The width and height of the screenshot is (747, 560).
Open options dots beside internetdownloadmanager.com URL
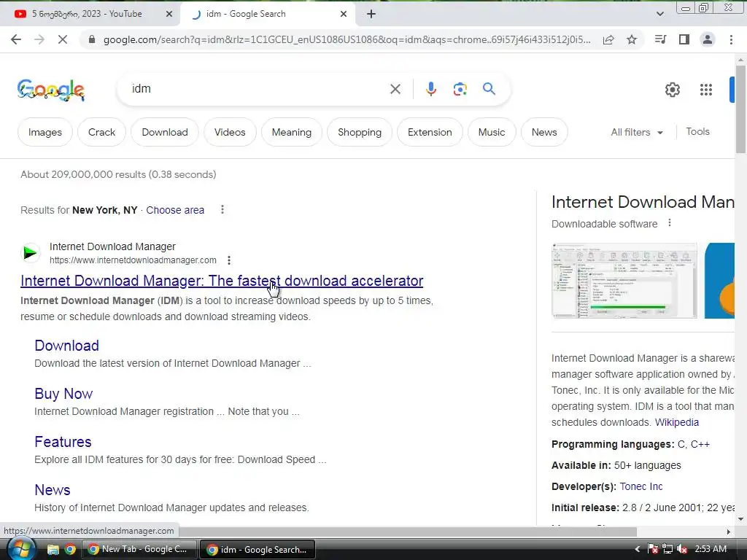point(229,260)
